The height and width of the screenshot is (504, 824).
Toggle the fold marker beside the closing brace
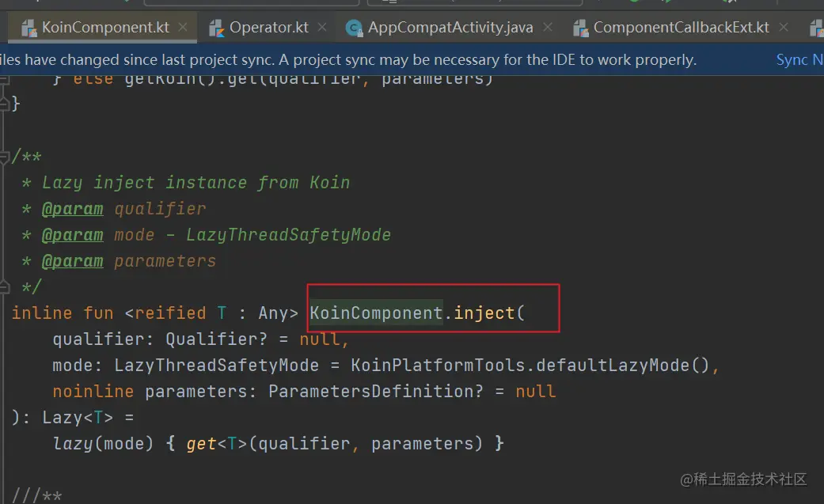pyautogui.click(x=4, y=104)
